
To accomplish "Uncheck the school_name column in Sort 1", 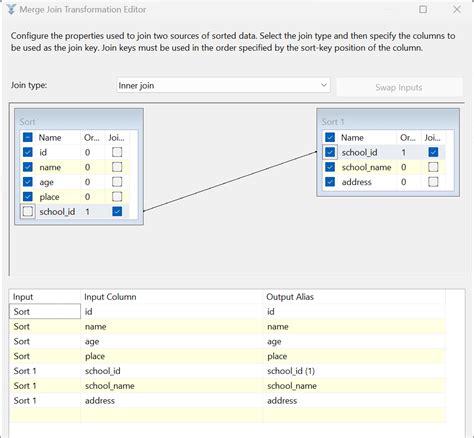I will coord(330,167).
